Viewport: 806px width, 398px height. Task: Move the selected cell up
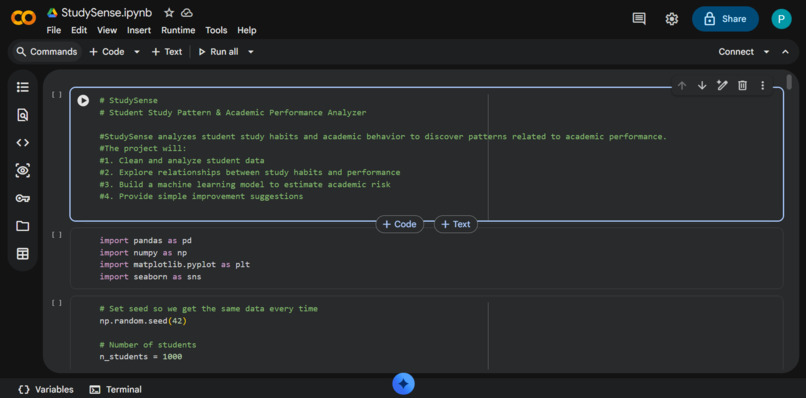coord(682,85)
